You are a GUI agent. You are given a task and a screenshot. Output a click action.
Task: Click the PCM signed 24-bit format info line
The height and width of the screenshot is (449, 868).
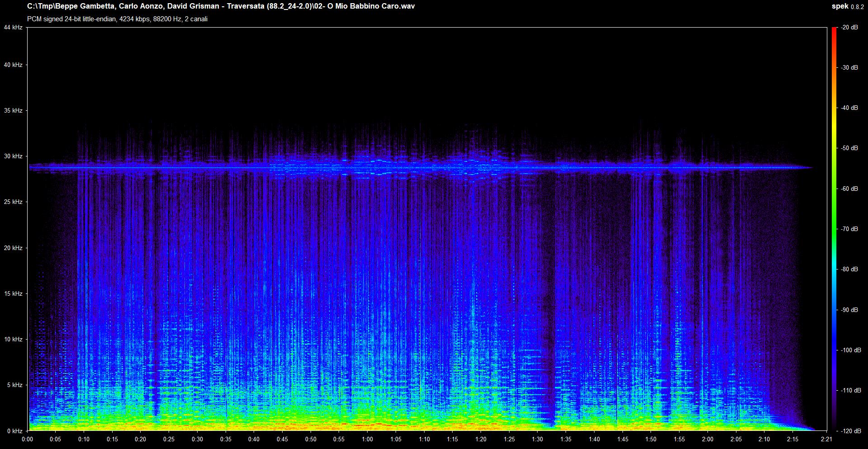(x=117, y=19)
